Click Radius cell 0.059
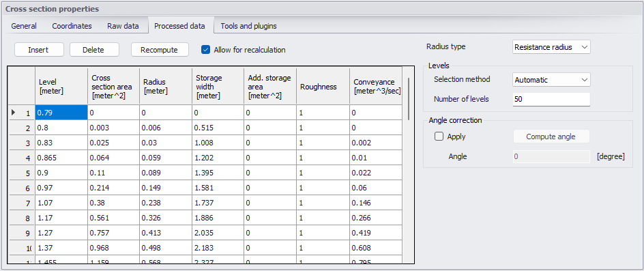 [166, 158]
